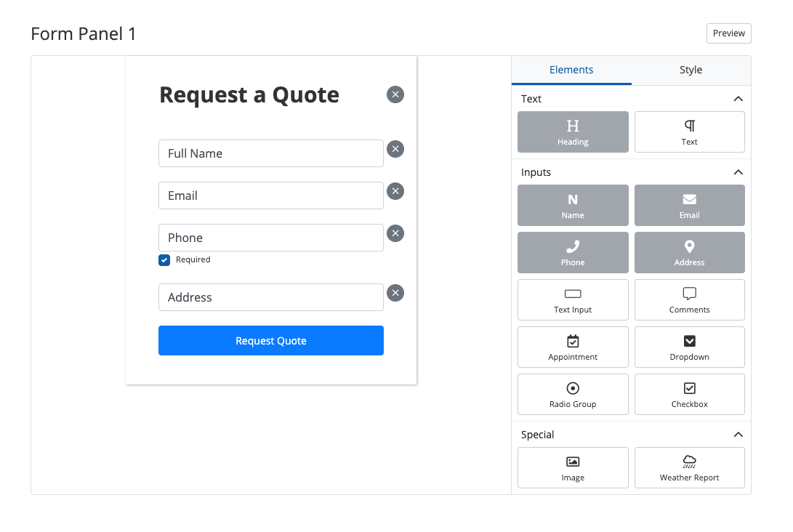
Task: Insert a Radio Group element
Action: click(x=573, y=394)
